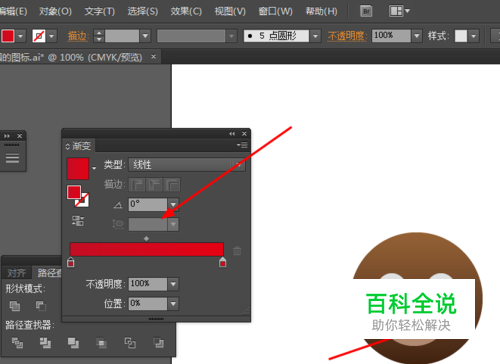Screen dimensions: 500x364
Task: Adjust the stroke weight stepper arrows
Action: [99, 36]
